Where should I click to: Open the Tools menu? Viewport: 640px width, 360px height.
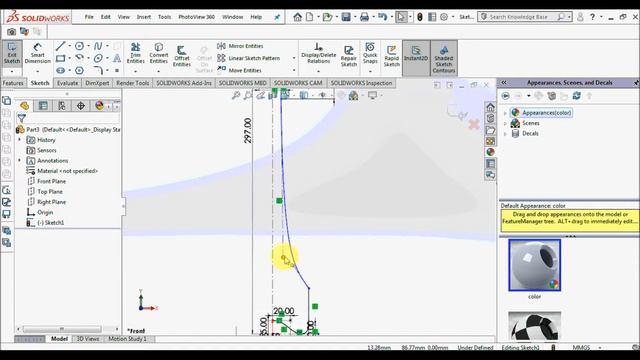[164, 17]
